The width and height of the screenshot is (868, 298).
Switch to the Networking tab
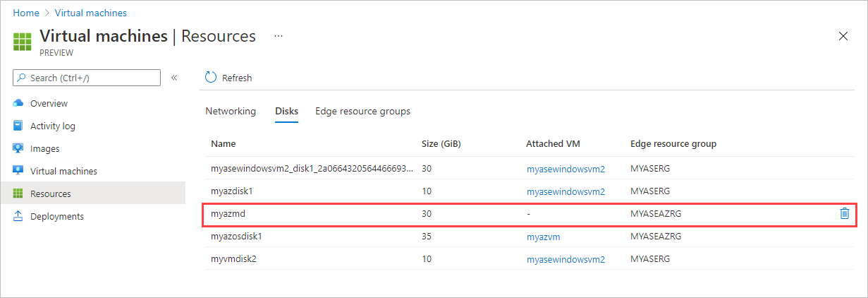point(231,111)
